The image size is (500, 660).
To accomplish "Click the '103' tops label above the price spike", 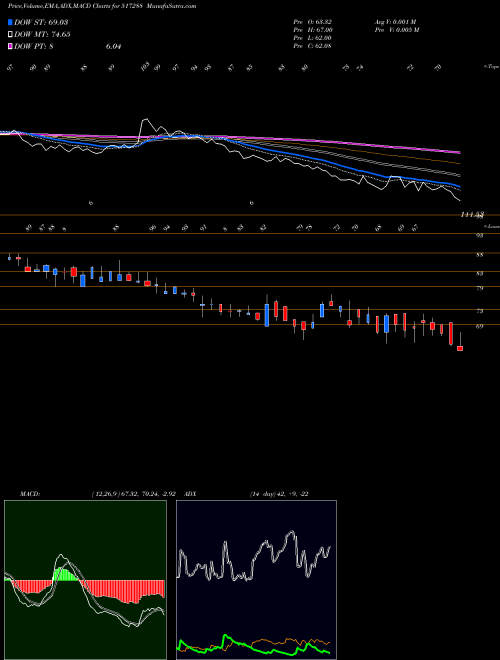I will pos(145,67).
